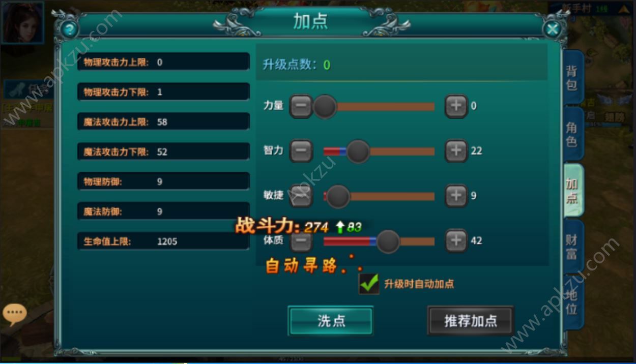This screenshot has width=636, height=364.
Task: Click the 推荐加点 button
Action: (x=471, y=321)
